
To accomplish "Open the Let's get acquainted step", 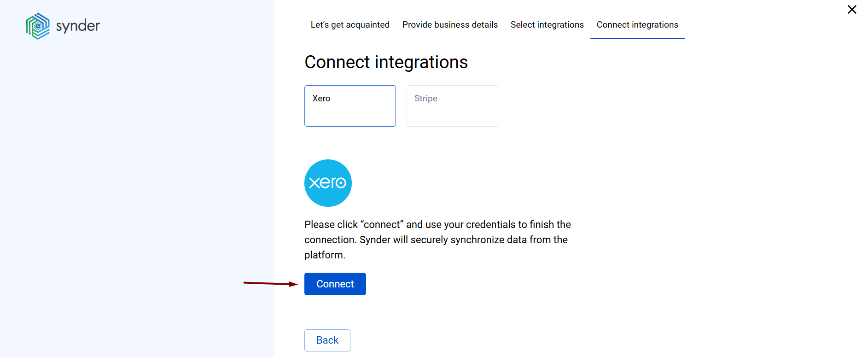I will tap(350, 24).
